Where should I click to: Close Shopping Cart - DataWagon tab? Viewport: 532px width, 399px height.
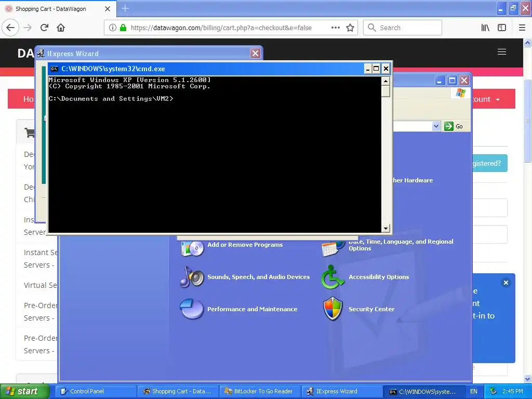click(108, 9)
